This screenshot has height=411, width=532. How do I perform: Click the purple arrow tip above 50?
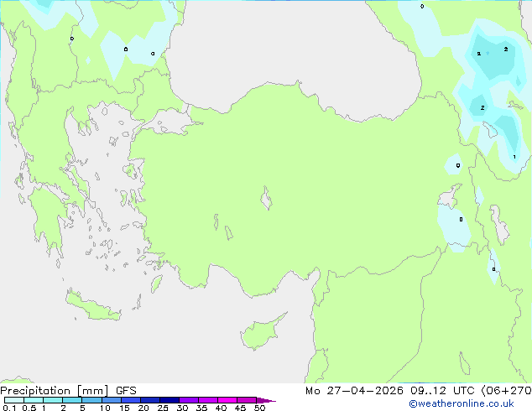click(266, 400)
